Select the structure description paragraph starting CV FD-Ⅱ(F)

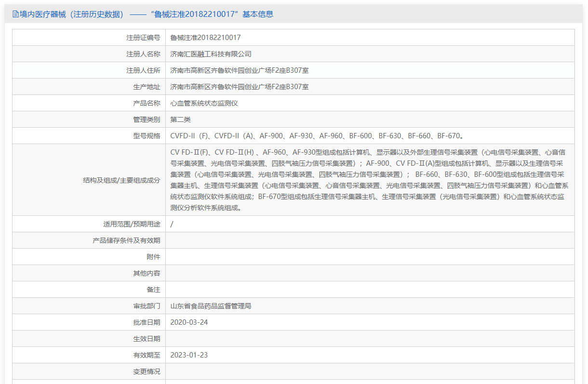click(370, 180)
